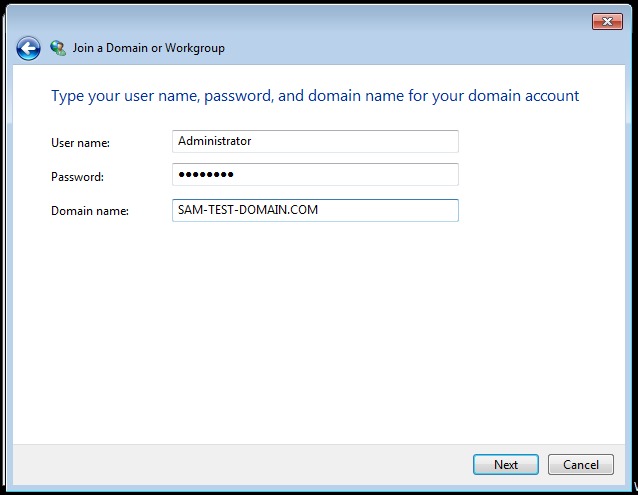Click the network wizard icon beside the title
This screenshot has height=495, width=638.
pyautogui.click(x=58, y=48)
